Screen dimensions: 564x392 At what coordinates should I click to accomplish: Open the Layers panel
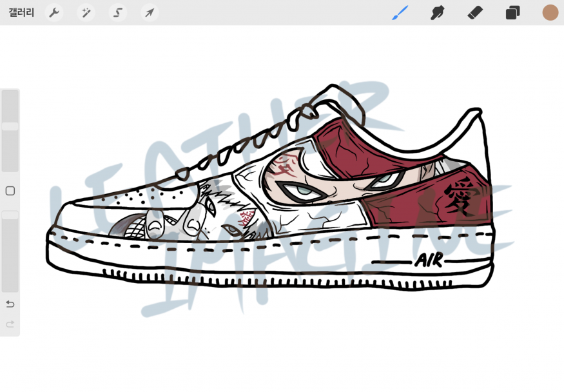pyautogui.click(x=512, y=13)
